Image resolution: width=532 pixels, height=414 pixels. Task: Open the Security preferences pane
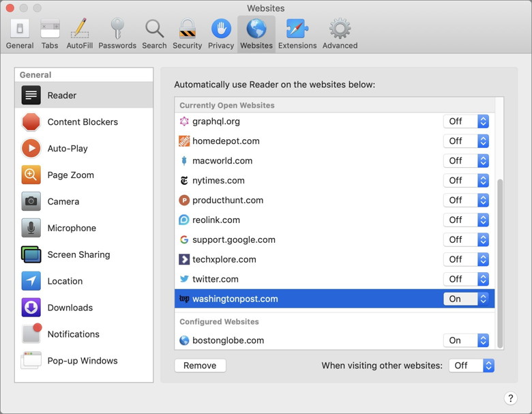188,34
